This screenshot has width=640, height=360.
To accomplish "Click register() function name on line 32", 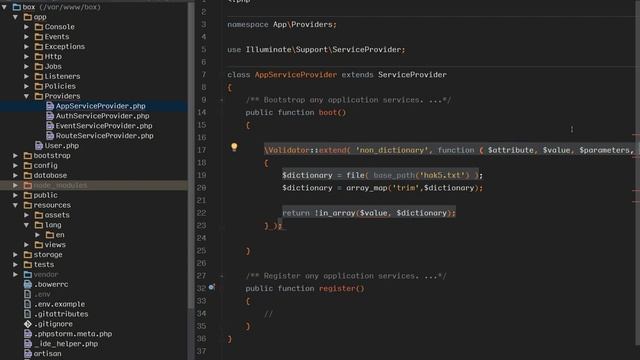I will coord(341,289).
